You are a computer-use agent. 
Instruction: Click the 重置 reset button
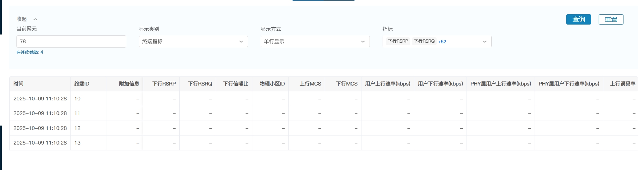coord(611,19)
